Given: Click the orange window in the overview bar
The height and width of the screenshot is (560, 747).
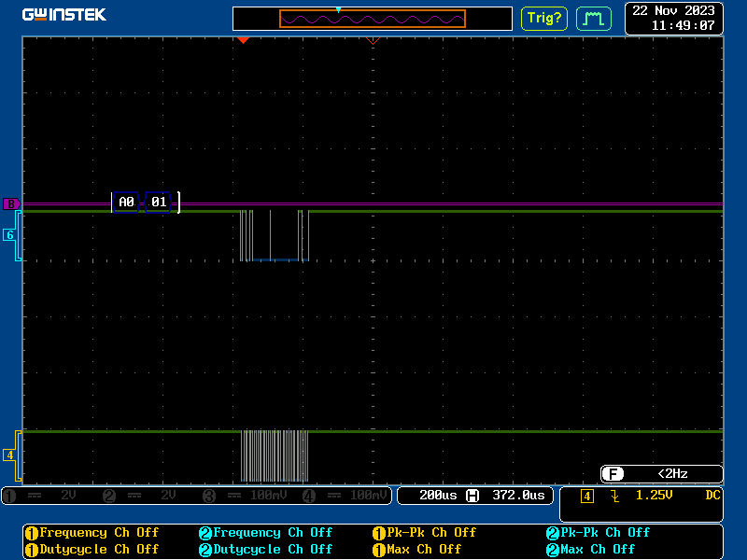Looking at the screenshot, I should pyautogui.click(x=372, y=19).
